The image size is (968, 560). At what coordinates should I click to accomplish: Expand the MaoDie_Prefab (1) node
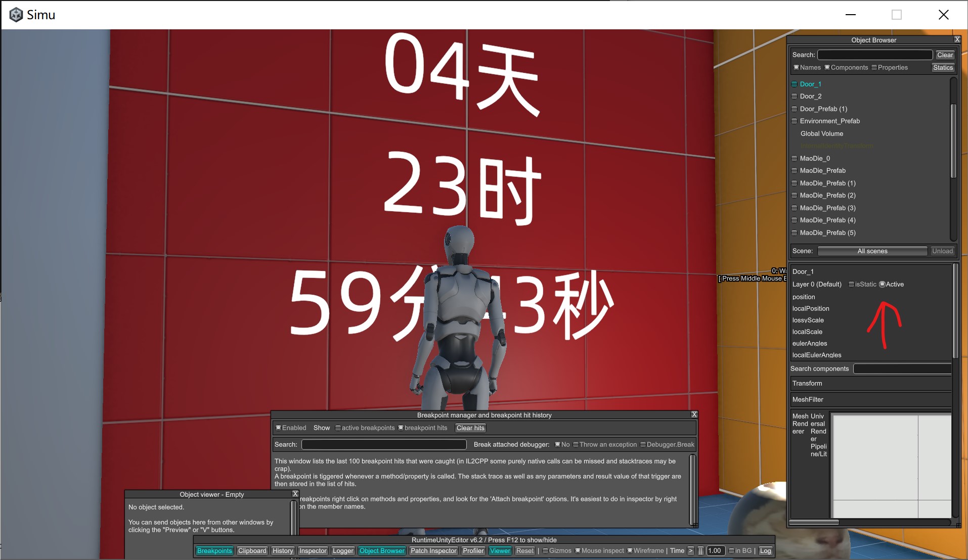(794, 183)
